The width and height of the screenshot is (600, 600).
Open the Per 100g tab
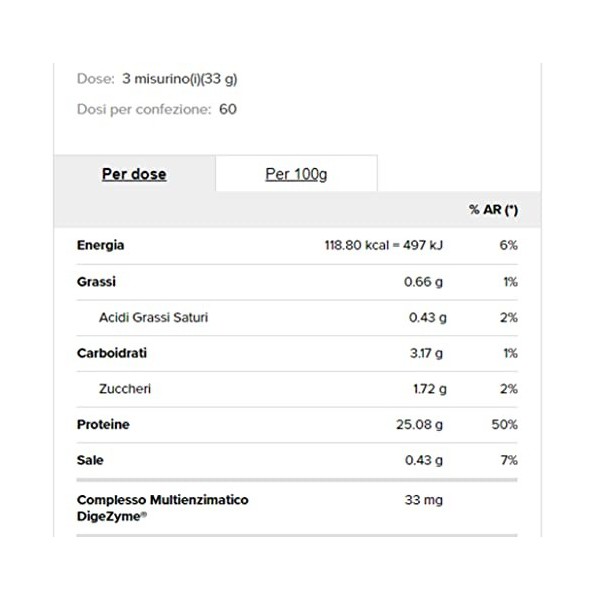[x=296, y=174]
